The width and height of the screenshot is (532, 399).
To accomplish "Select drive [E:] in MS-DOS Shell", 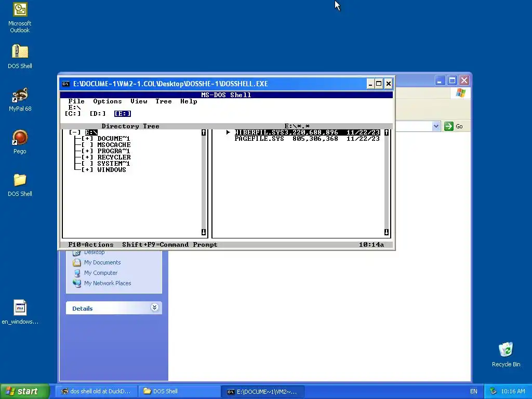I will (123, 114).
